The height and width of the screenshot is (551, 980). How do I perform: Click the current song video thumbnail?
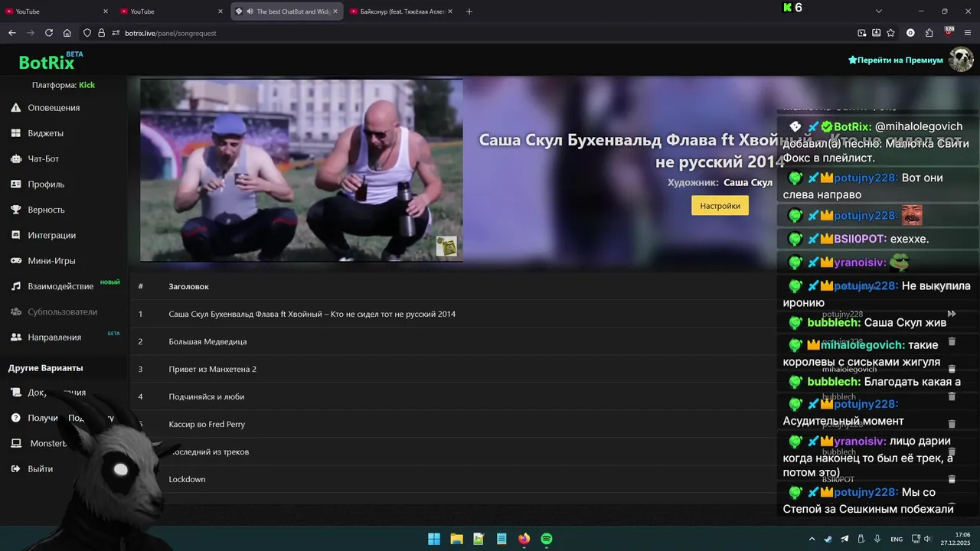coord(302,170)
